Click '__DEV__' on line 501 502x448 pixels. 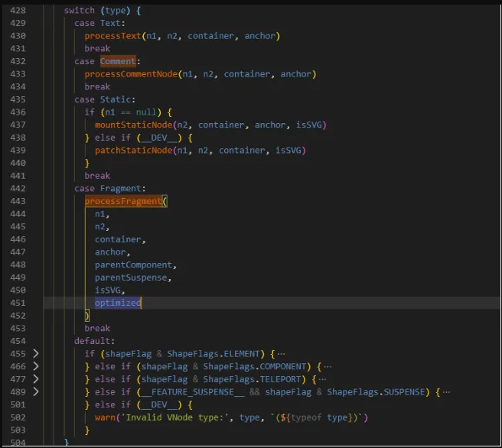point(159,405)
